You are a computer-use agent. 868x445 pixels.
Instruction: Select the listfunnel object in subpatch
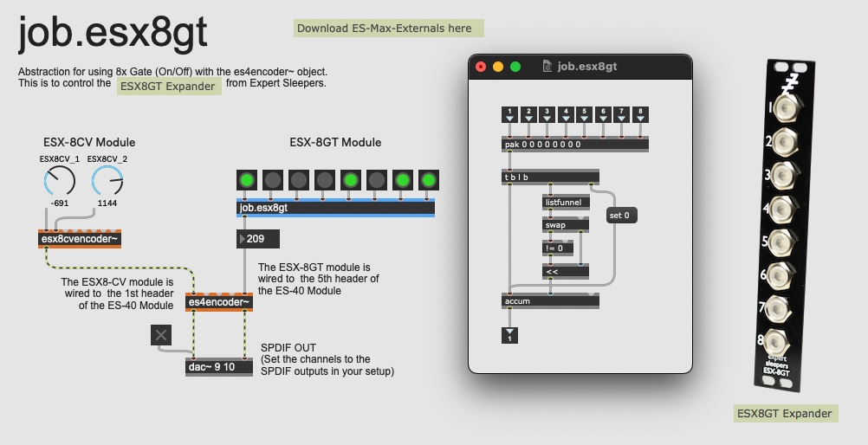point(566,202)
